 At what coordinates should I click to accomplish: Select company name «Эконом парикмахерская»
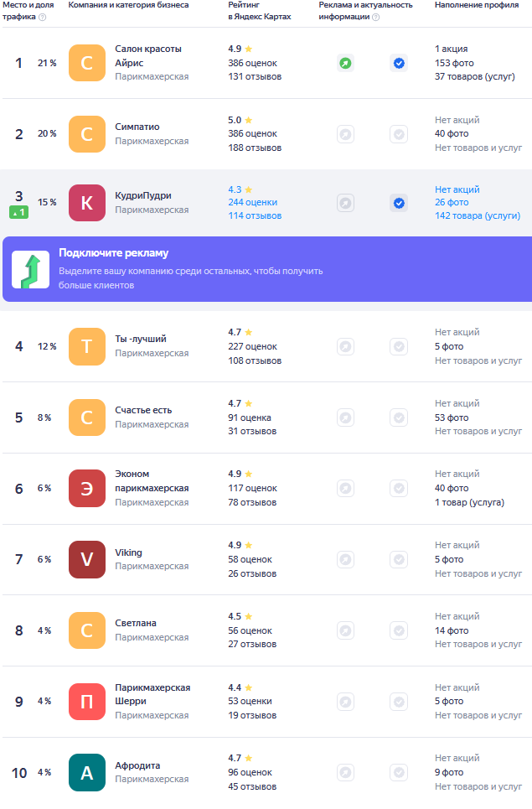click(152, 481)
